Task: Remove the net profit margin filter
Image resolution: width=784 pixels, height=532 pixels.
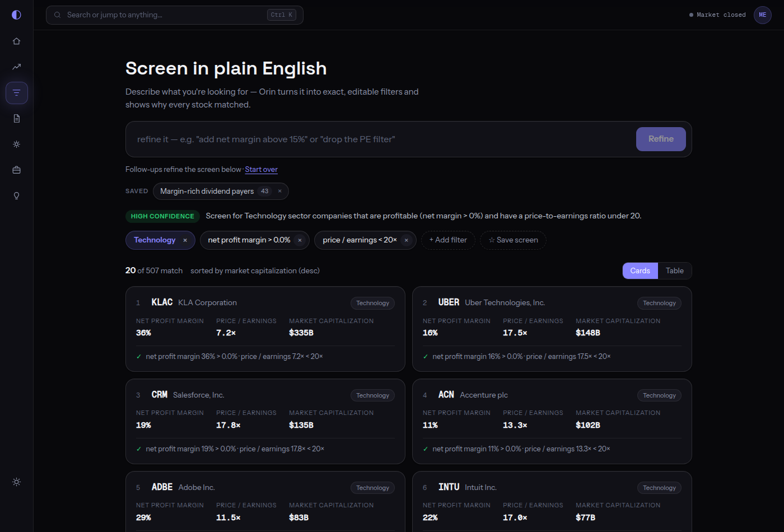Action: (300, 240)
